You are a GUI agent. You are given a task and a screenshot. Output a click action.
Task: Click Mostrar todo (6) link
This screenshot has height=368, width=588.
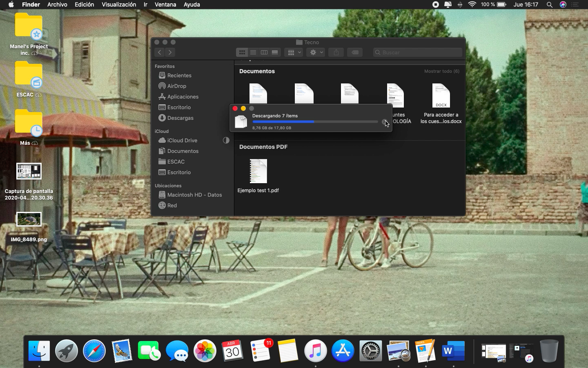point(441,71)
